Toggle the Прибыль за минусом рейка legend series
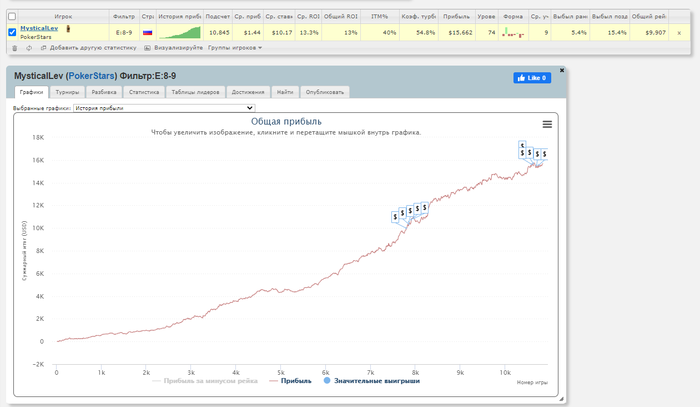 (x=205, y=381)
